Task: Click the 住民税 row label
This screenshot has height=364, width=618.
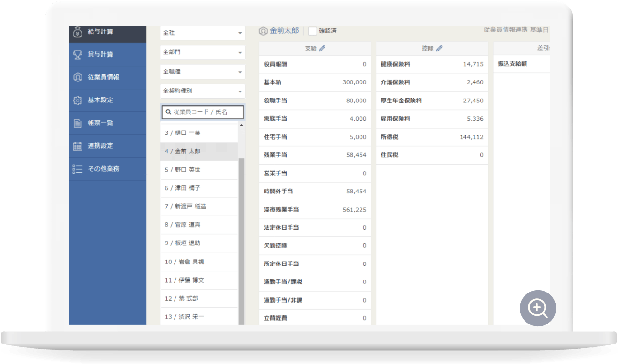Action: pos(390,155)
